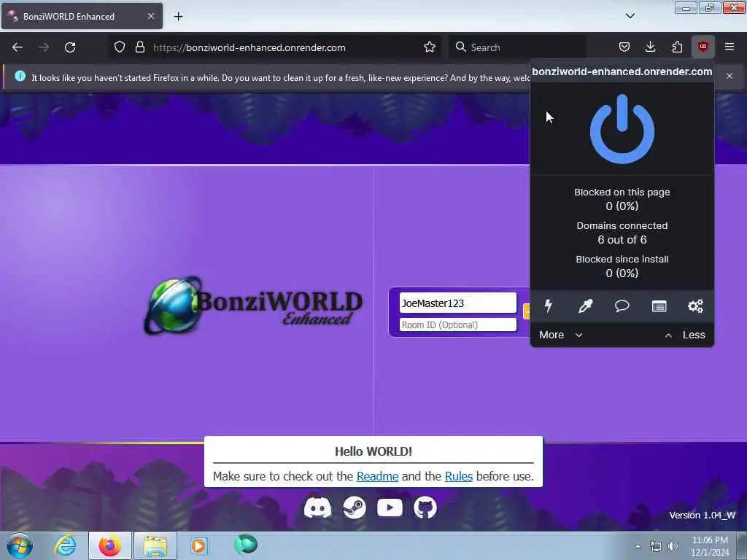Expand the More option in uBlock popup
This screenshot has height=560, width=747.
(x=561, y=335)
